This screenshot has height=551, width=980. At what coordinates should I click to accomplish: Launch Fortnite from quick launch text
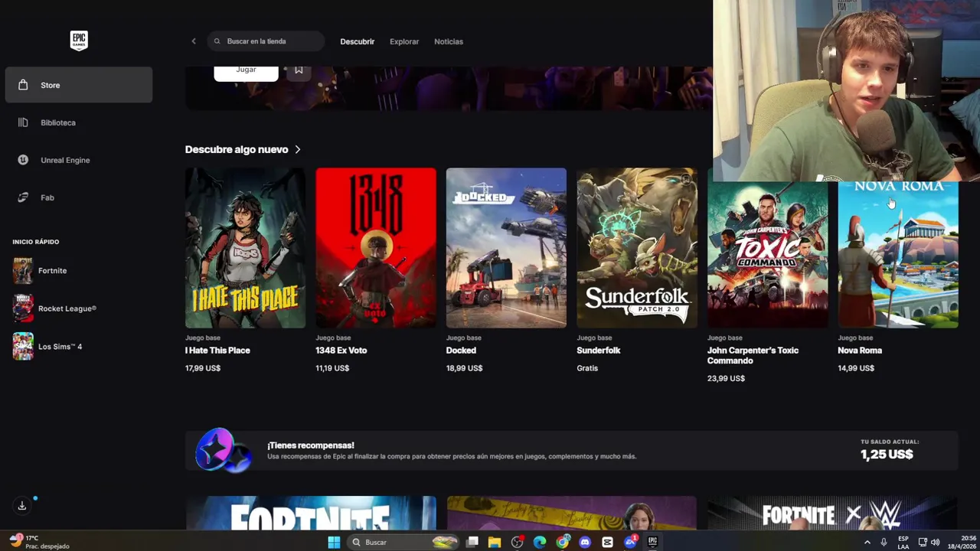click(x=52, y=271)
